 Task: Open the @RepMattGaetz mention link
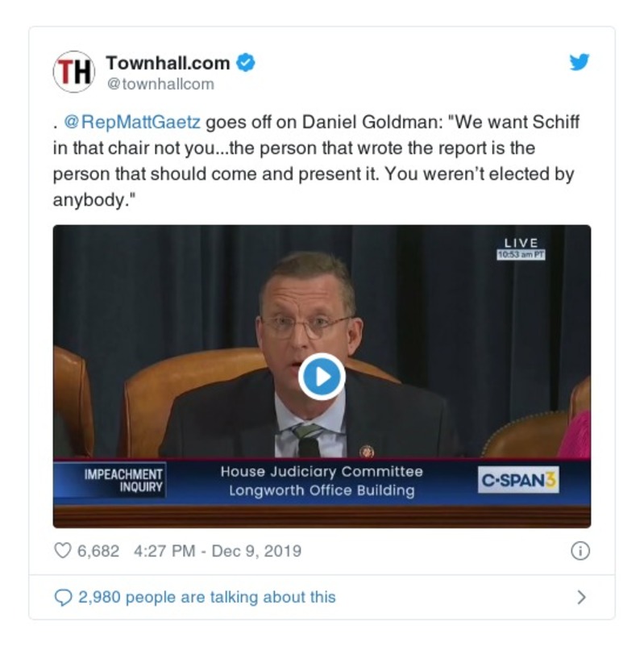[132, 123]
